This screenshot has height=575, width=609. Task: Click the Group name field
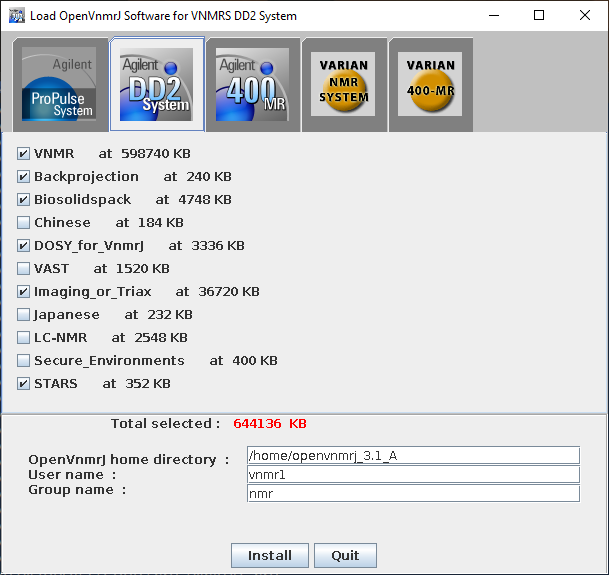(x=413, y=493)
